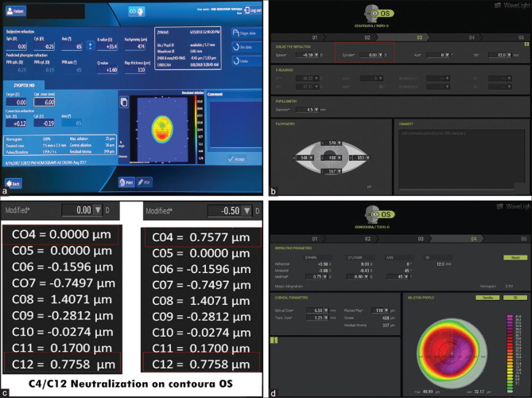
Task: Click green expand icon below step 05 tab
Action: [526, 45]
